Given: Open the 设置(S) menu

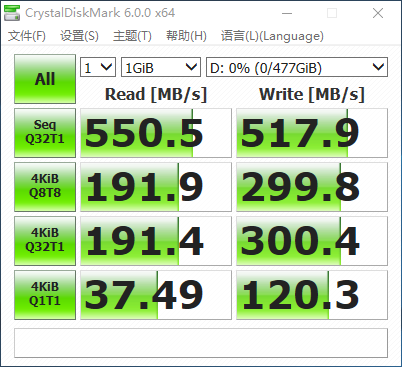Looking at the screenshot, I should click(79, 36).
